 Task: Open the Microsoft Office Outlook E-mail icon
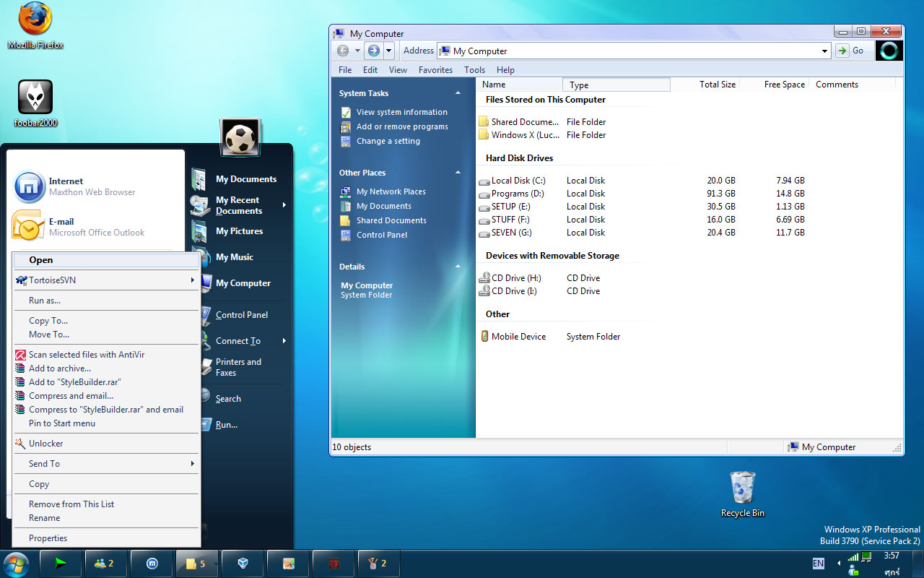[x=29, y=227]
